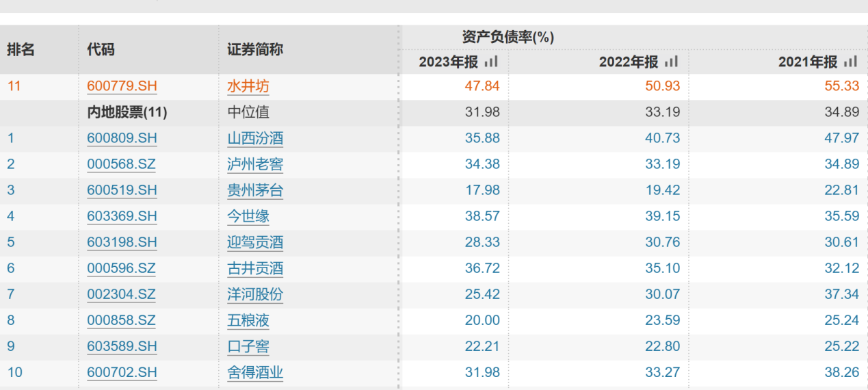Click the 证券简称 column header
868x390 pixels.
[254, 50]
